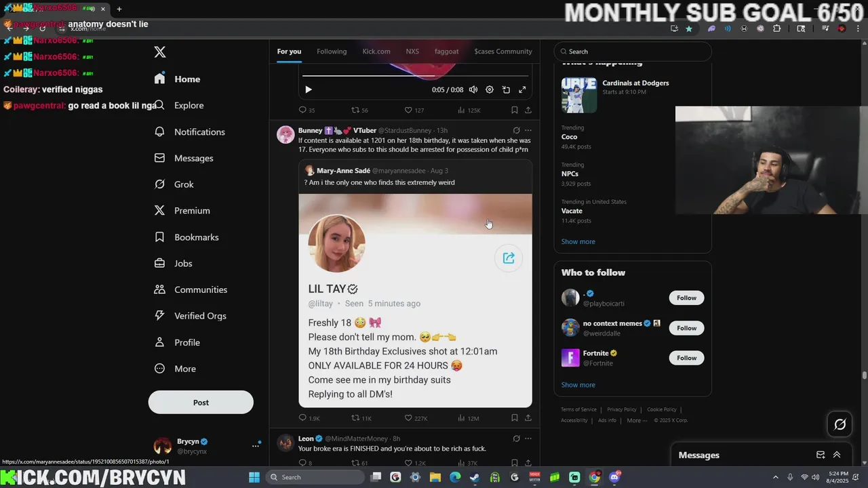Click the page vertical scrollbar thumb

(865, 375)
